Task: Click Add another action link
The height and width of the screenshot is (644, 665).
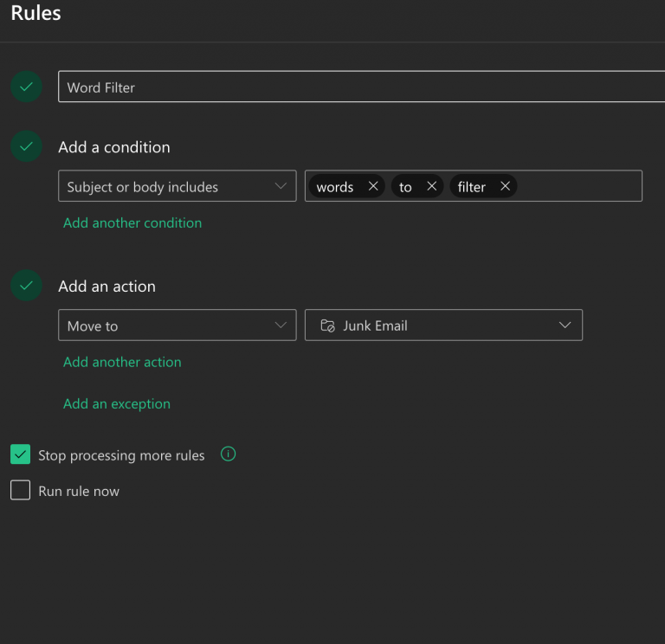Action: pos(122,362)
